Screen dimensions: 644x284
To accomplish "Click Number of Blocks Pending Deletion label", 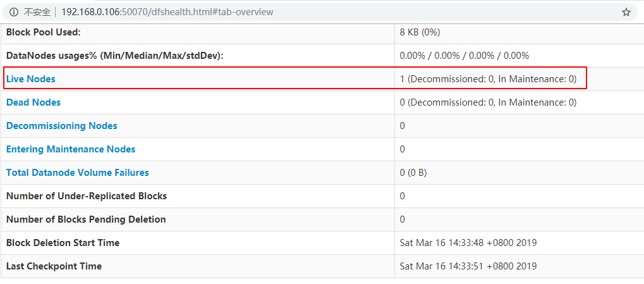I will 86,219.
